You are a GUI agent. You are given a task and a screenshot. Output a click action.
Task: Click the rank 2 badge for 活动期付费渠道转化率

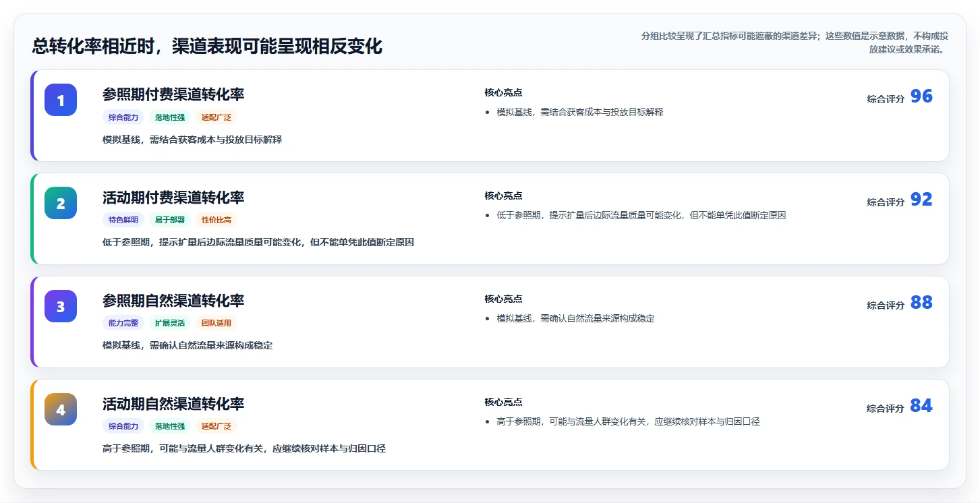pos(61,203)
